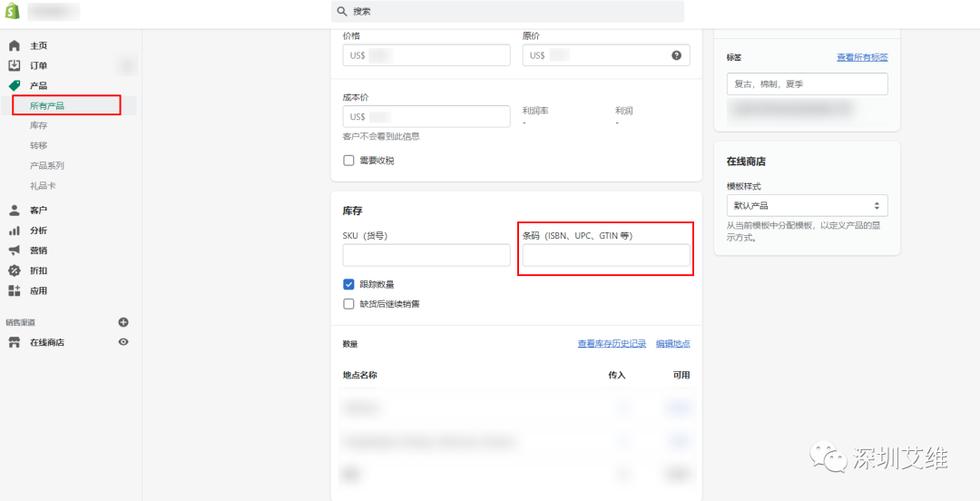
Task: Add a sales channel with plus icon
Action: (123, 322)
